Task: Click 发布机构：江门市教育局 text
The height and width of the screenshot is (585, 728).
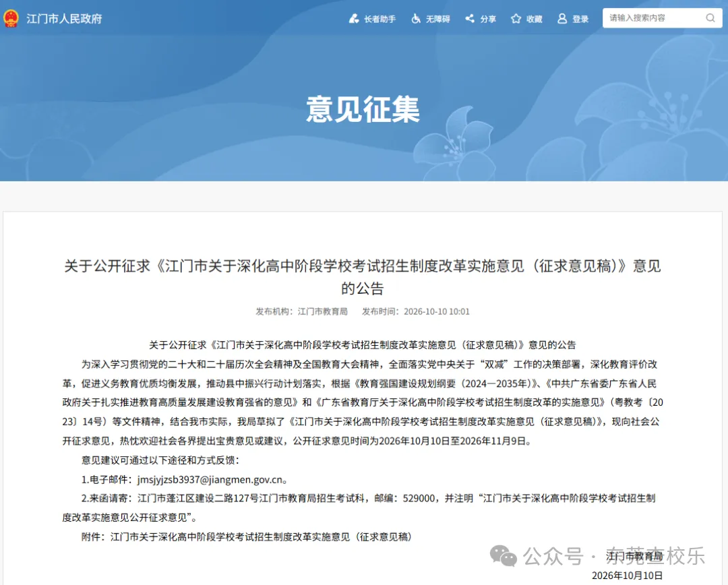Action: [x=301, y=311]
